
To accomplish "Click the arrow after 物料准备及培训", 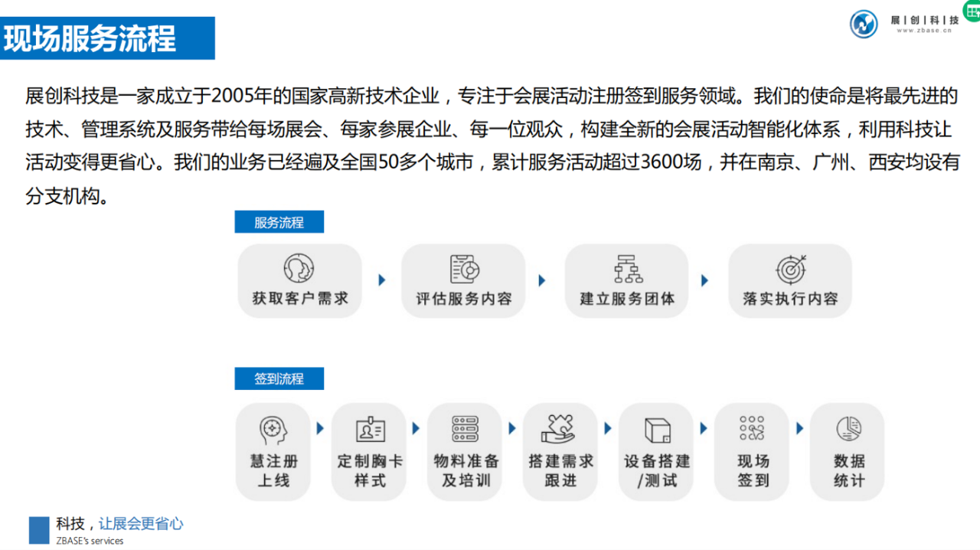I will tap(513, 428).
